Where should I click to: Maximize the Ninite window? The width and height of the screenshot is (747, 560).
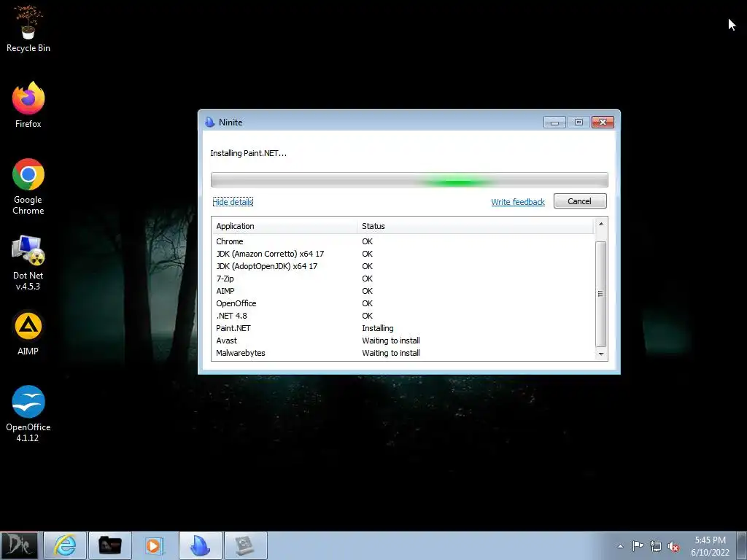pos(578,122)
